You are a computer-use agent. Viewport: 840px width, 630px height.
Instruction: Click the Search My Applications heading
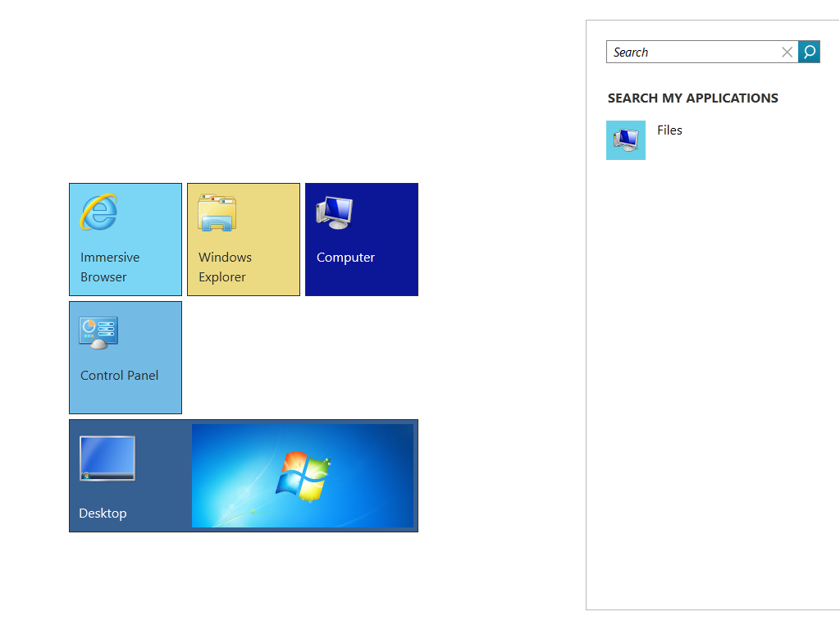(692, 98)
